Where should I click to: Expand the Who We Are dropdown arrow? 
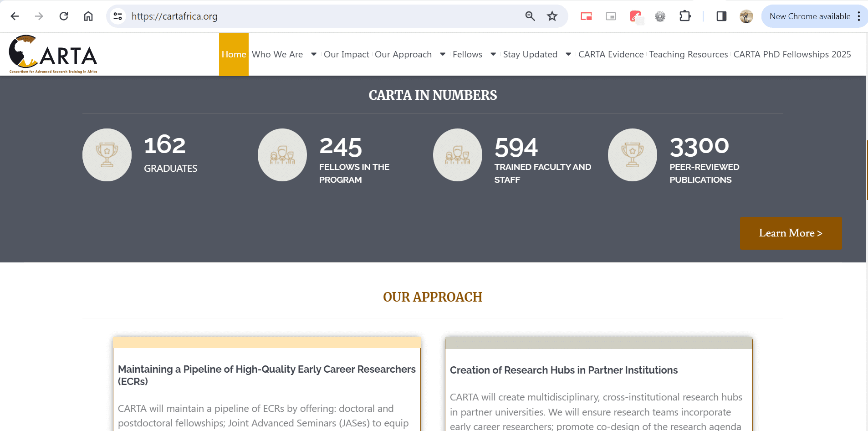click(314, 54)
